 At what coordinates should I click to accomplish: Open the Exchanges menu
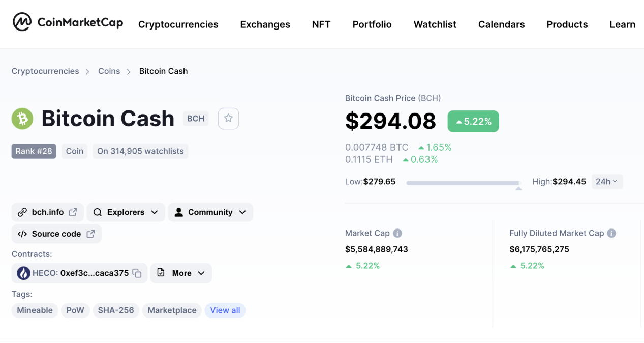265,24
